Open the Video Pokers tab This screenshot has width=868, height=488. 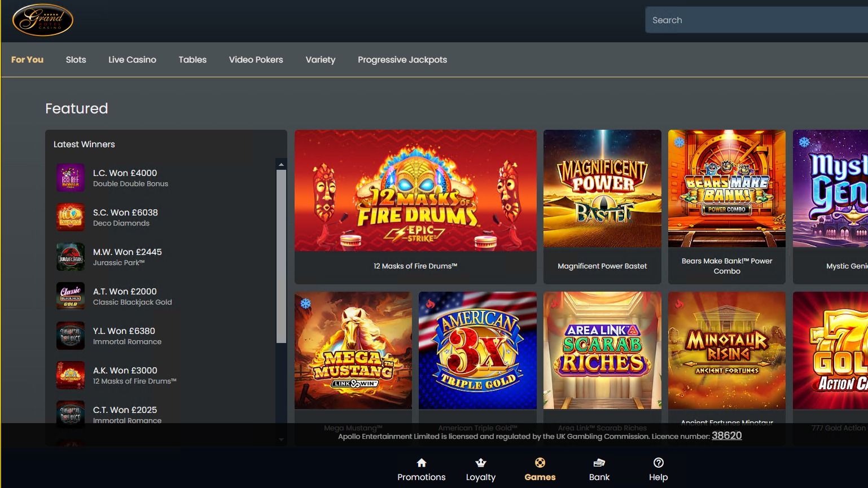[256, 59]
